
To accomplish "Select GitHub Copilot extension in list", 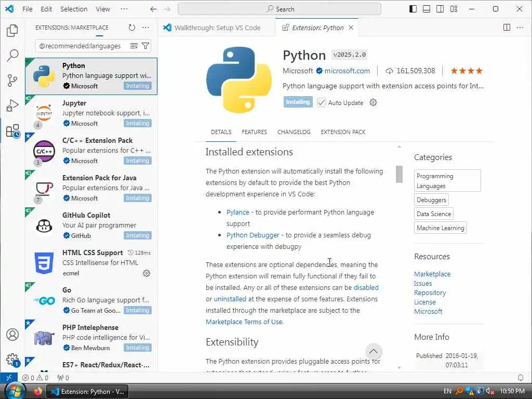I will 91,225.
